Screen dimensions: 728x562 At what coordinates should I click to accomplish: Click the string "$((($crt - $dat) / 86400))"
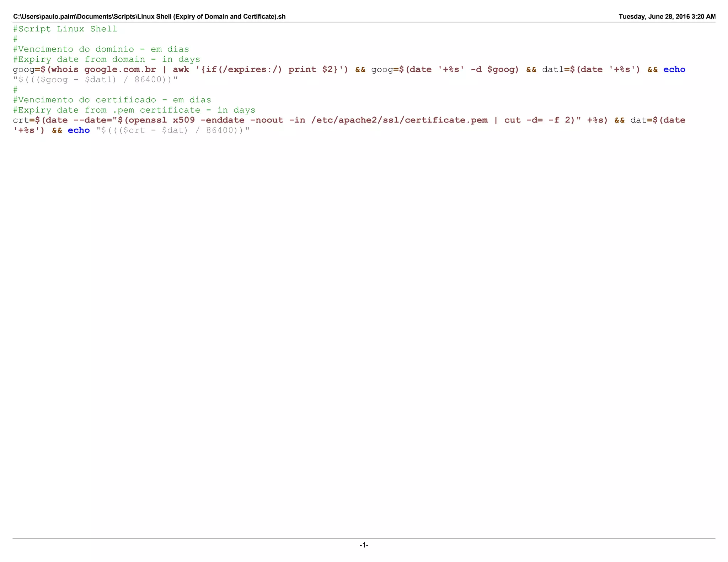pyautogui.click(x=173, y=130)
